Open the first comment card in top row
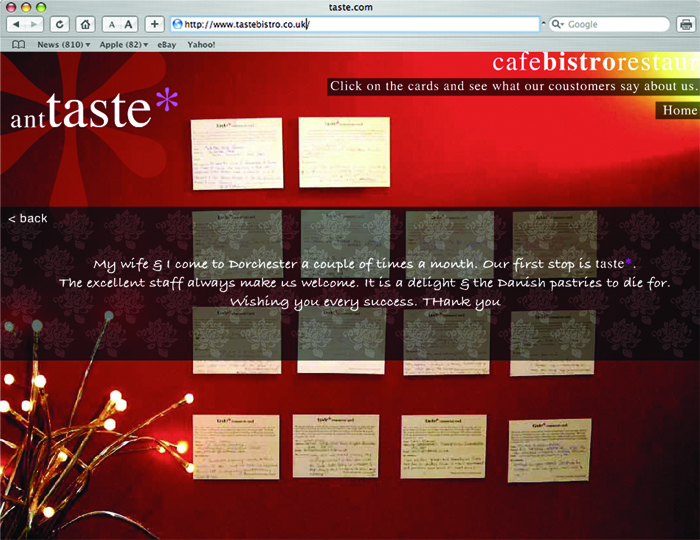The height and width of the screenshot is (540, 700). 237,154
